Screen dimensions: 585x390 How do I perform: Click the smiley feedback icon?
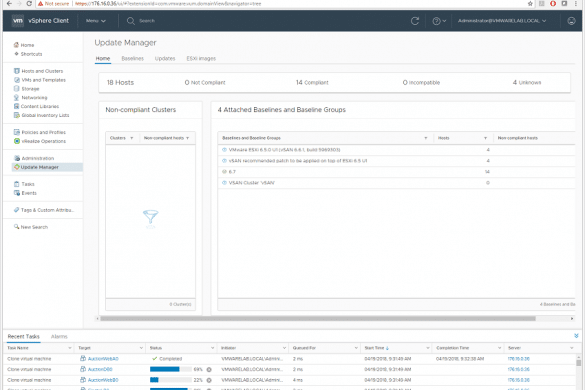tap(571, 21)
